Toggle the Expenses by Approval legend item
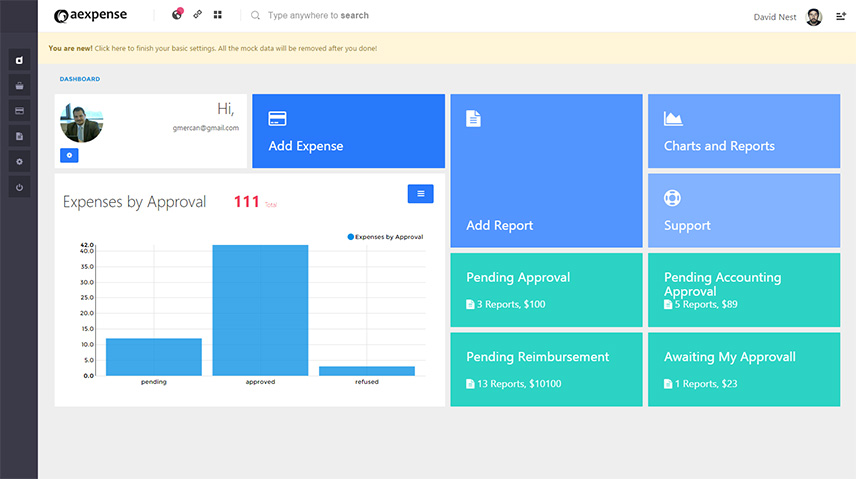Viewport: 856px width, 479px height. point(386,237)
